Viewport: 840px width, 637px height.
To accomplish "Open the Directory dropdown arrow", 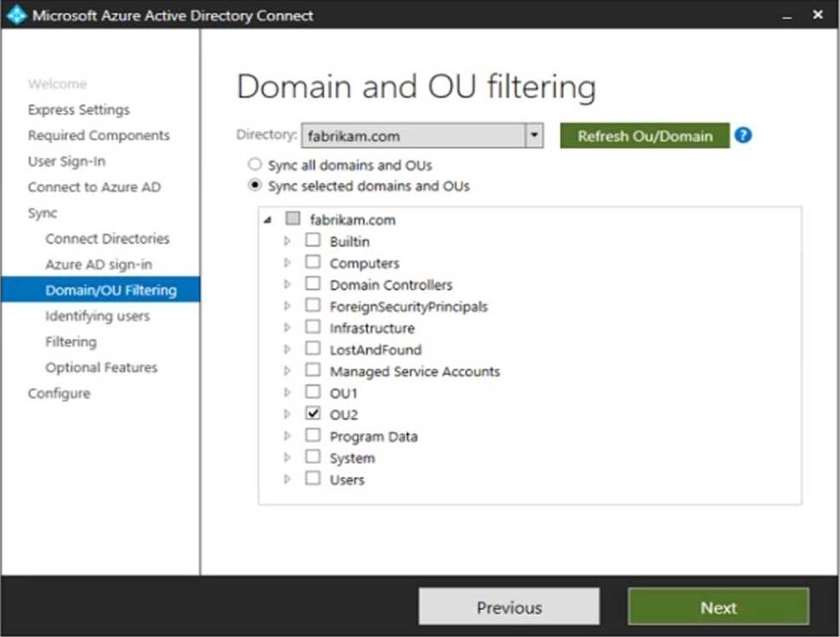I will coord(534,135).
